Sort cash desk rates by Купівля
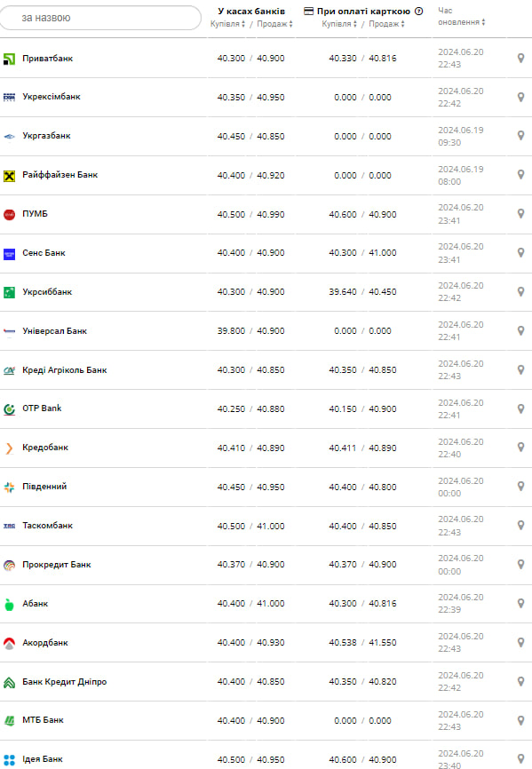This screenshot has width=532, height=769. pyautogui.click(x=227, y=24)
